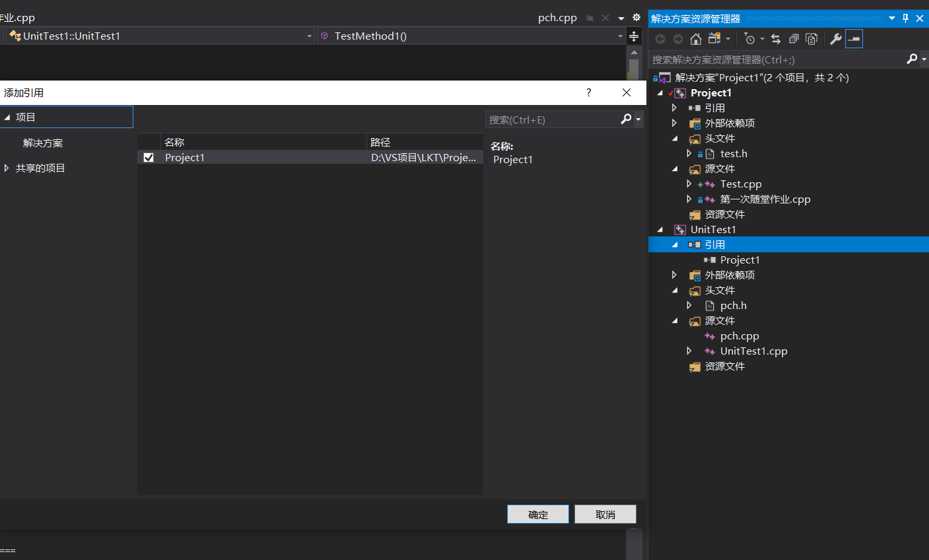929x560 pixels.
Task: Expand 外部依赖项 under Project1
Action: [x=674, y=123]
